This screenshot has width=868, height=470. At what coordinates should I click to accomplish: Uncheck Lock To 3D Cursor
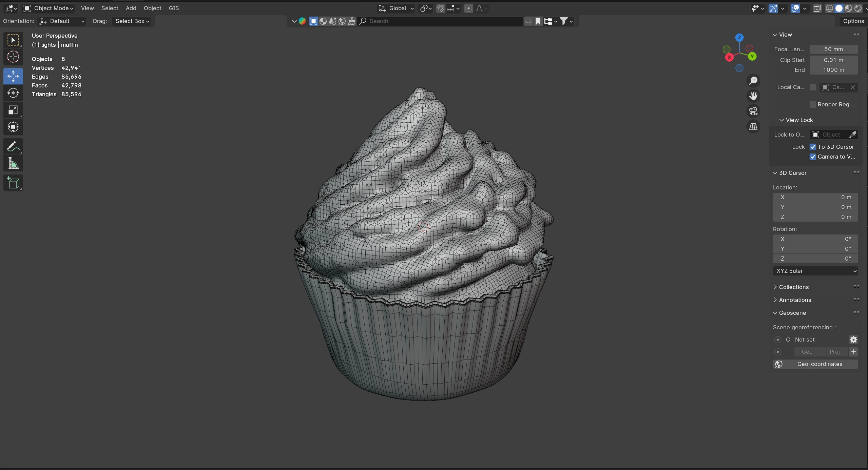(813, 147)
